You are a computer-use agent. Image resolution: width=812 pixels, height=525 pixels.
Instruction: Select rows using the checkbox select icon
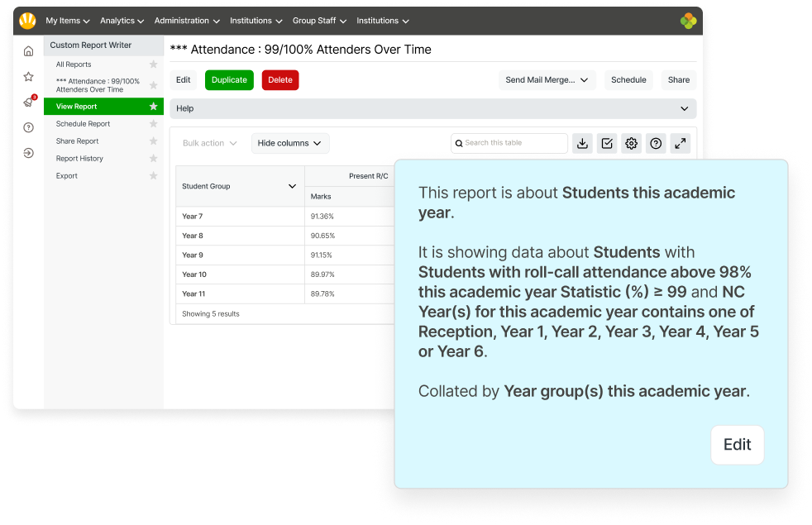coord(607,143)
